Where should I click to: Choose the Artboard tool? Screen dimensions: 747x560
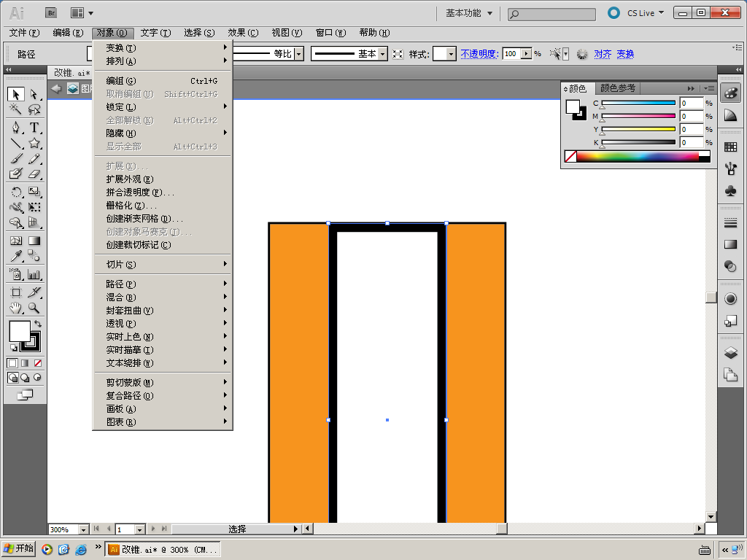pos(16,292)
